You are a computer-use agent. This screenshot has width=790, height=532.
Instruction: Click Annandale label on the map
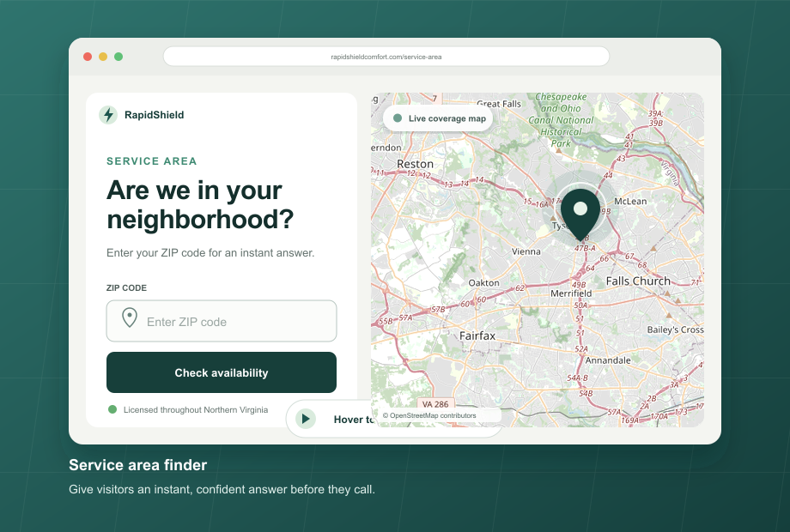pyautogui.click(x=608, y=360)
